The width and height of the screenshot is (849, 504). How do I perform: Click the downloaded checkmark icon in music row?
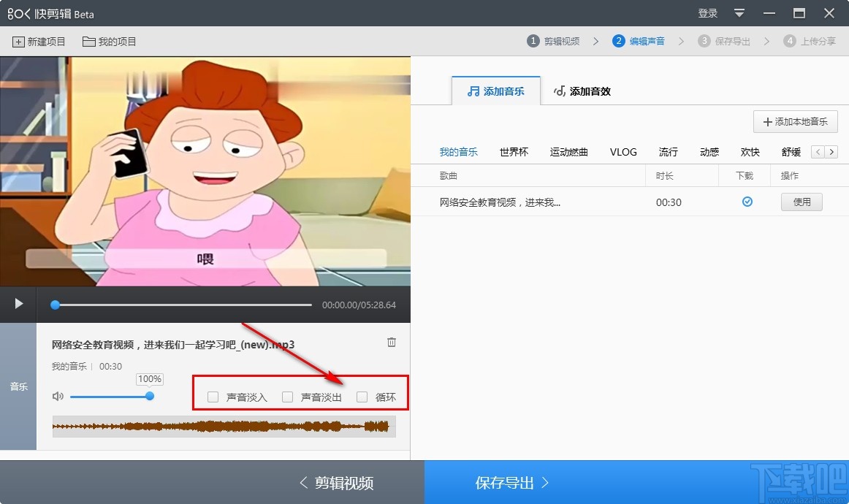click(x=747, y=202)
